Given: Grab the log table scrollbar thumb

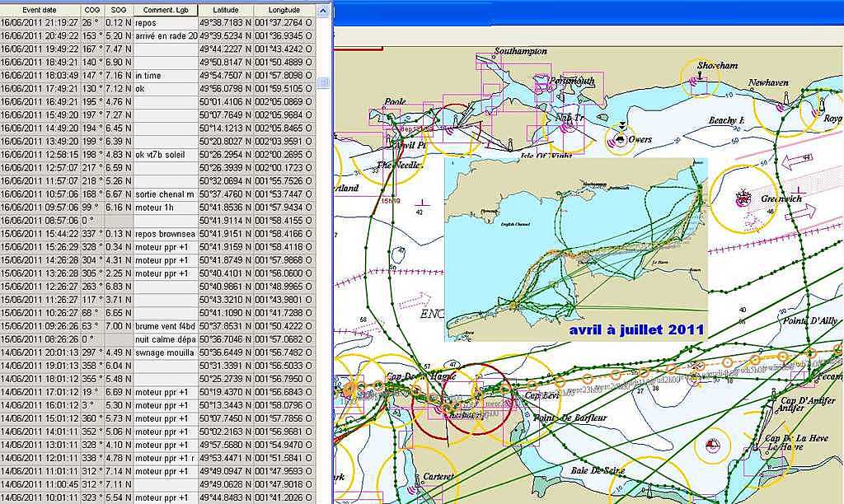Looking at the screenshot, I should coord(323,82).
